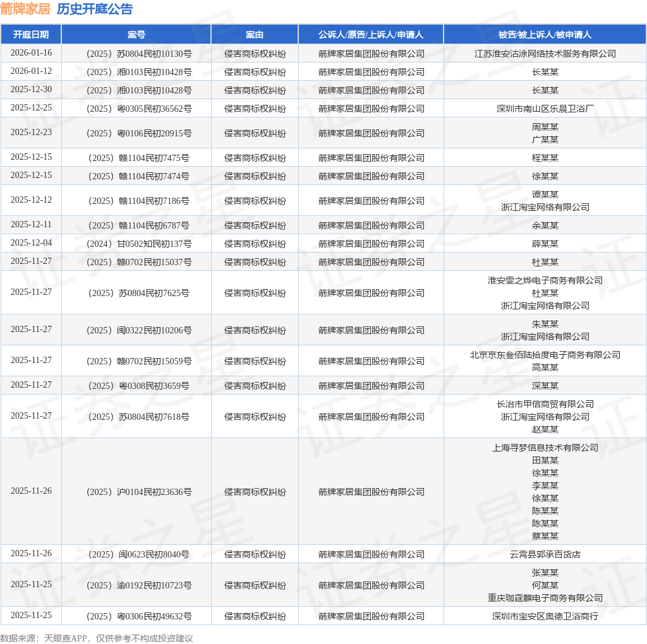
Task: Select case number (2025)赣0702民初15059号
Action: tap(138, 361)
